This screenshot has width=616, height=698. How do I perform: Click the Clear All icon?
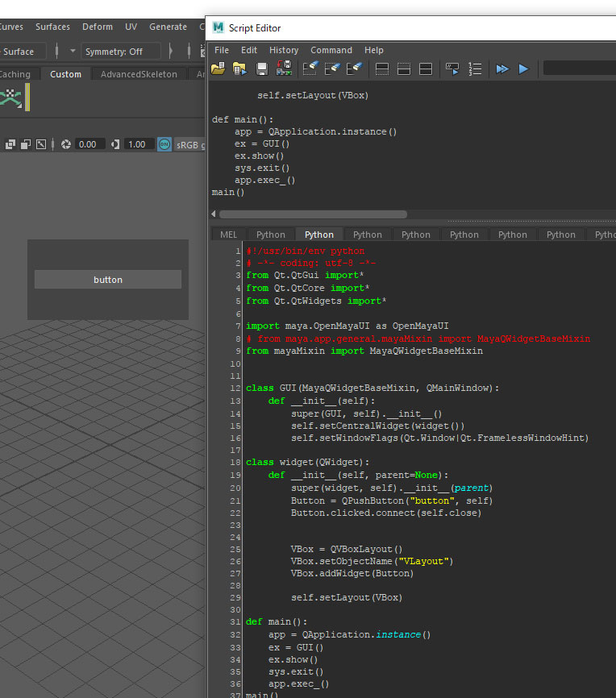(353, 69)
